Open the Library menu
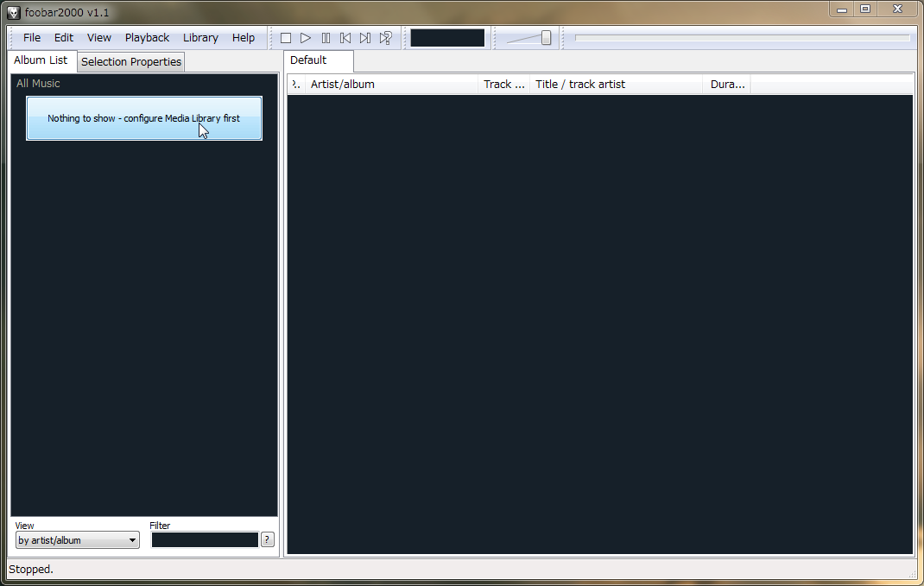Image resolution: width=924 pixels, height=586 pixels. pyautogui.click(x=200, y=38)
